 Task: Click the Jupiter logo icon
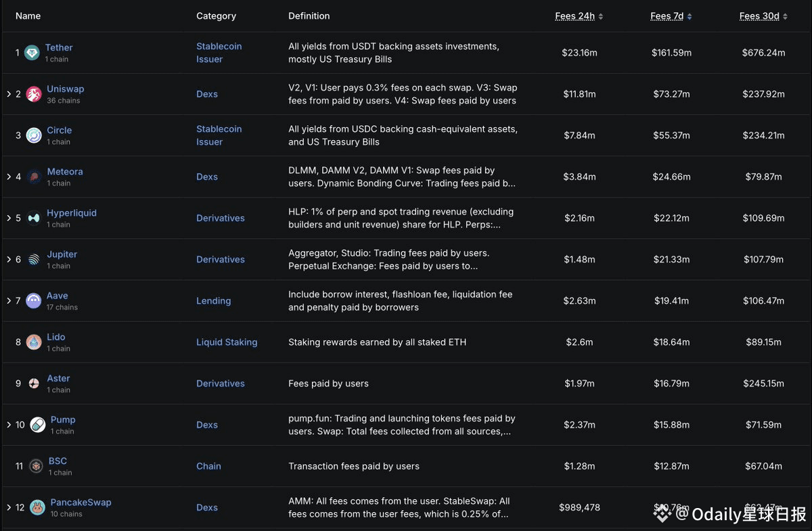click(x=34, y=260)
